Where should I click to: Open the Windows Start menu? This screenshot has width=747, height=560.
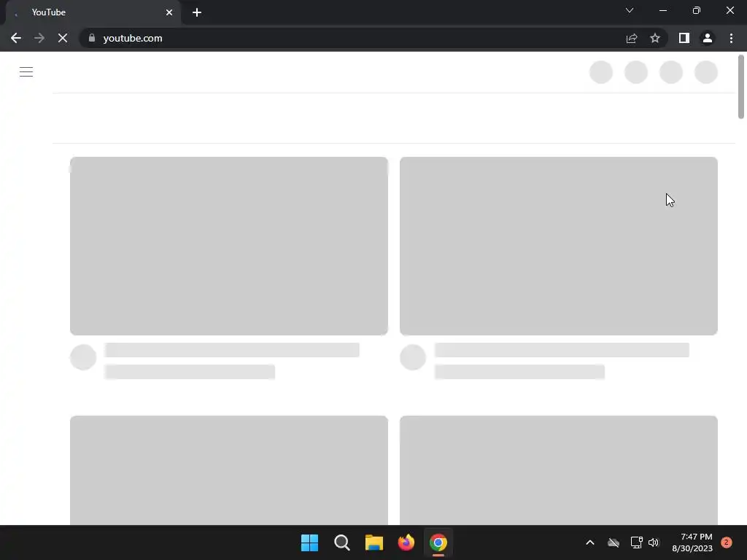tap(309, 542)
